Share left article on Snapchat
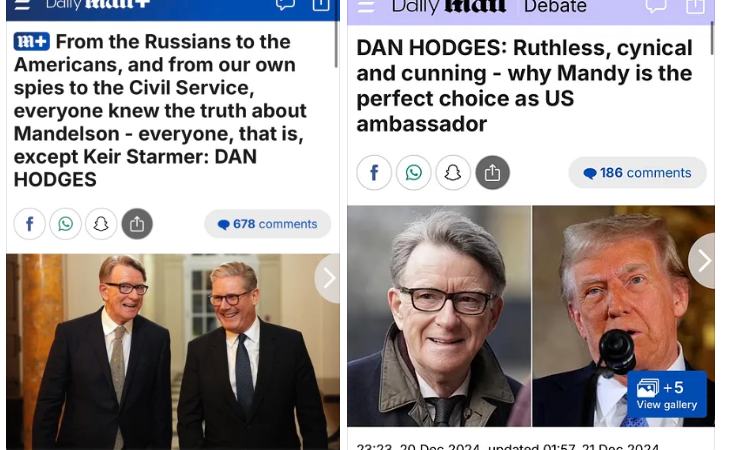Viewport: 747px width, 450px height. point(101,223)
